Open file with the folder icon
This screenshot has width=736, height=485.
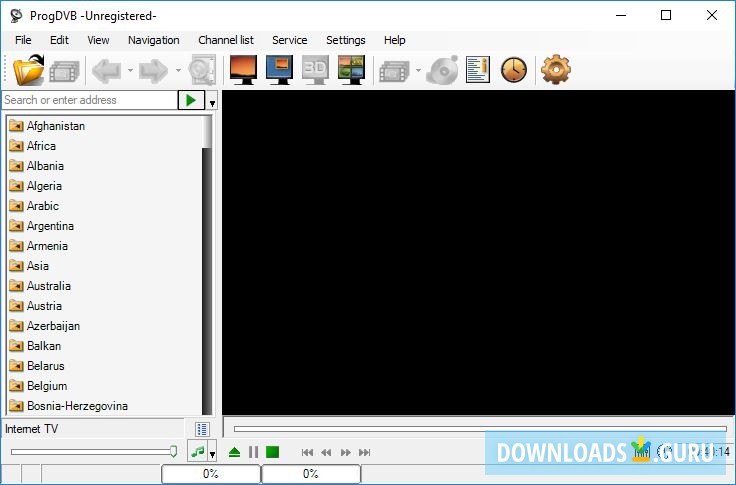[x=28, y=70]
